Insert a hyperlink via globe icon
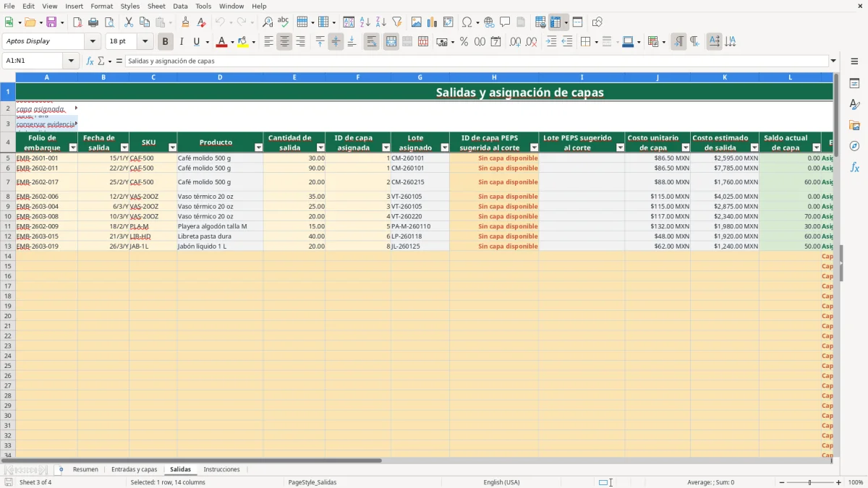868x488 pixels. 489,22
